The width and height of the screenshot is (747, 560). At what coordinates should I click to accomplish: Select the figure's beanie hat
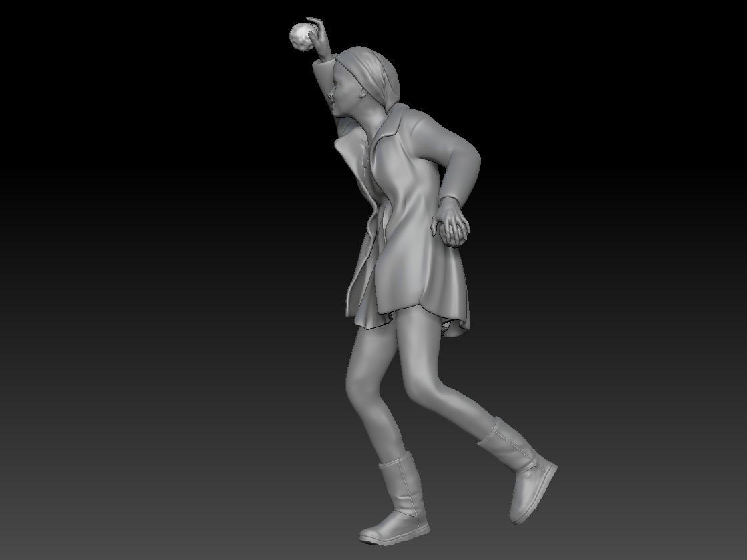369,76
